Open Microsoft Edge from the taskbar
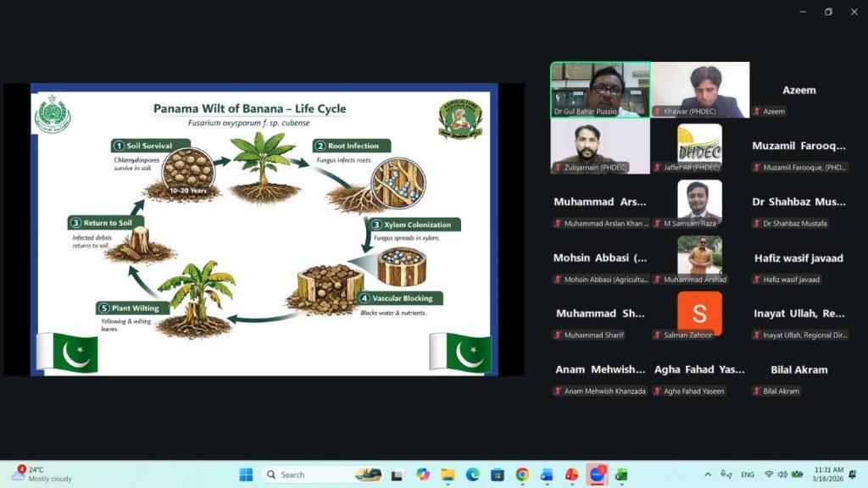This screenshot has height=488, width=868. pyautogui.click(x=472, y=474)
